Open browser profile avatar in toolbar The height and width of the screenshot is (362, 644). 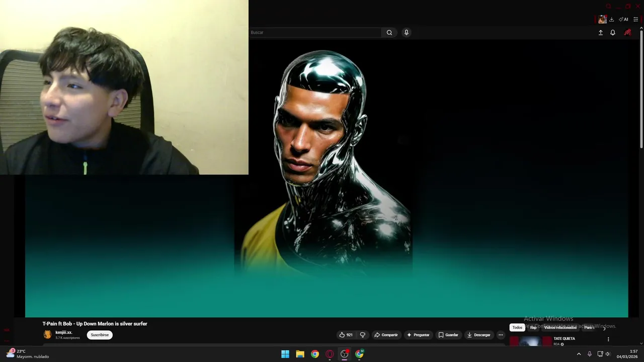(602, 19)
